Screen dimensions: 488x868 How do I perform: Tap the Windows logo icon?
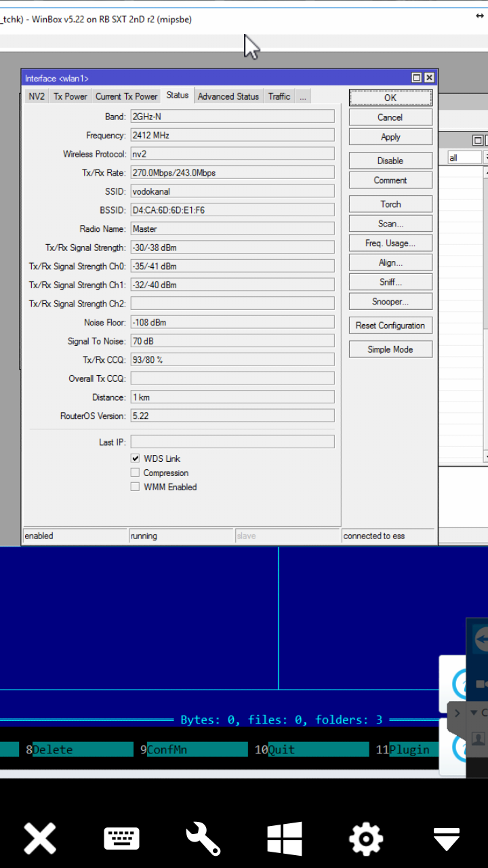click(285, 839)
